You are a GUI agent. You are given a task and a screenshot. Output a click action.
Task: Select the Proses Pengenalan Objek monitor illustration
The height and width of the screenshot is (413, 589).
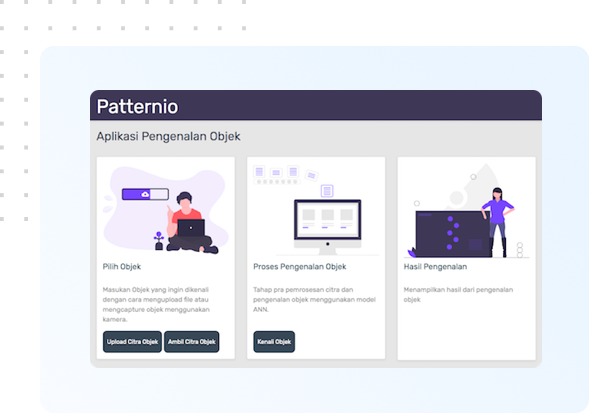click(316, 210)
